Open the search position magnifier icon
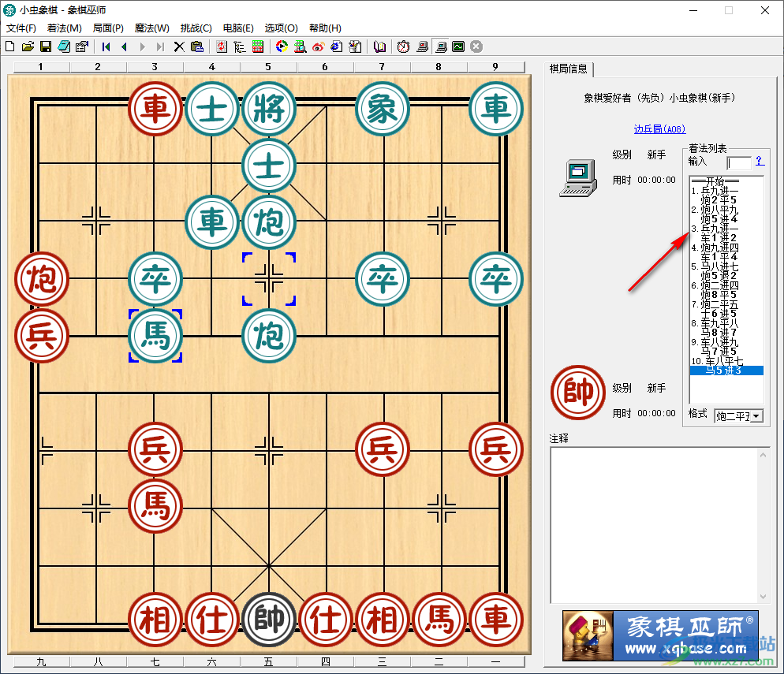Screen dimensions: 784x674 point(300,47)
